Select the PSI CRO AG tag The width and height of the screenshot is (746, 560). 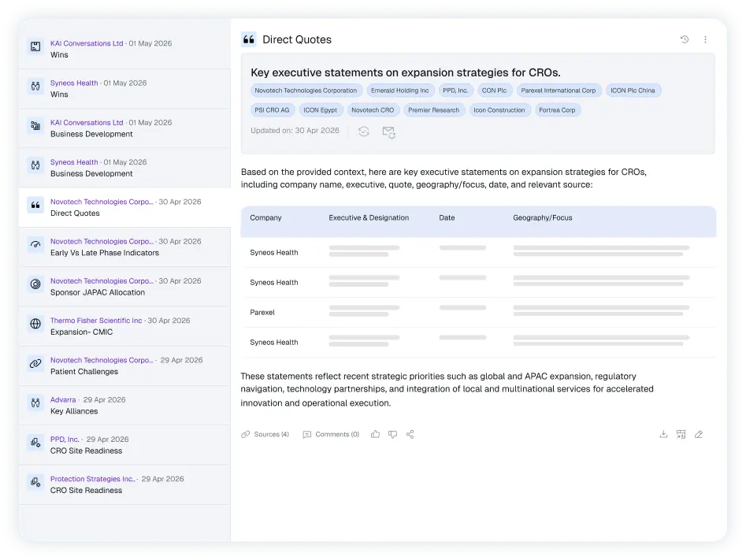[272, 110]
